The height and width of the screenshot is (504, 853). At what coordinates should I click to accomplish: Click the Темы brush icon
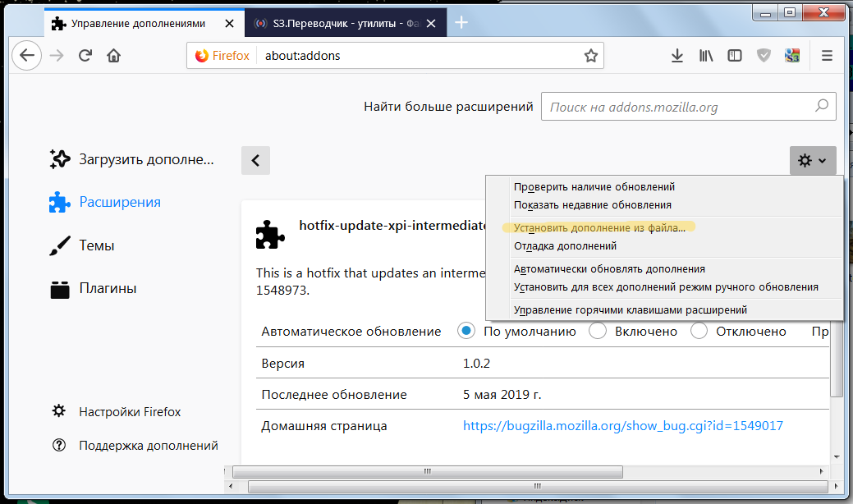60,245
